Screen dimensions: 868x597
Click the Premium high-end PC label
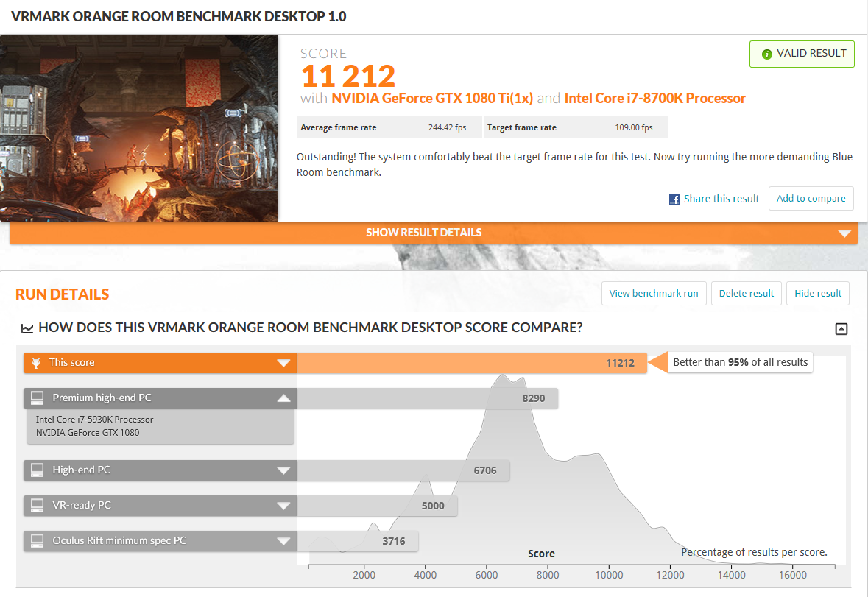(x=102, y=398)
